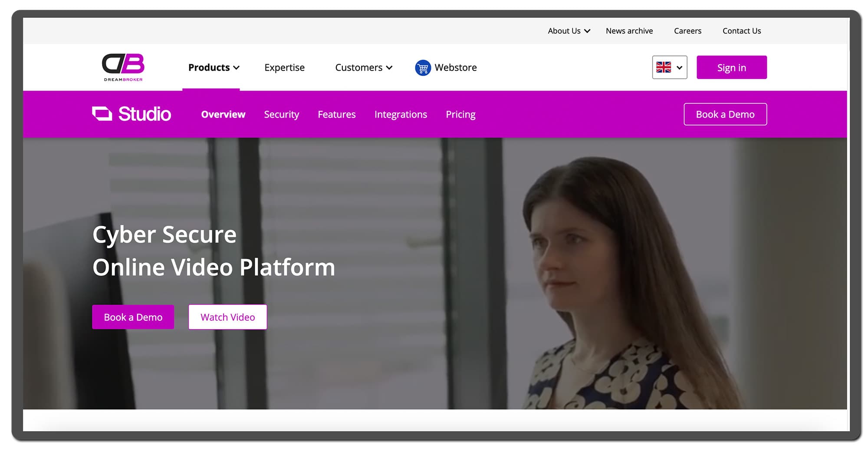
Task: Expand the Customers dropdown arrow
Action: 389,68
